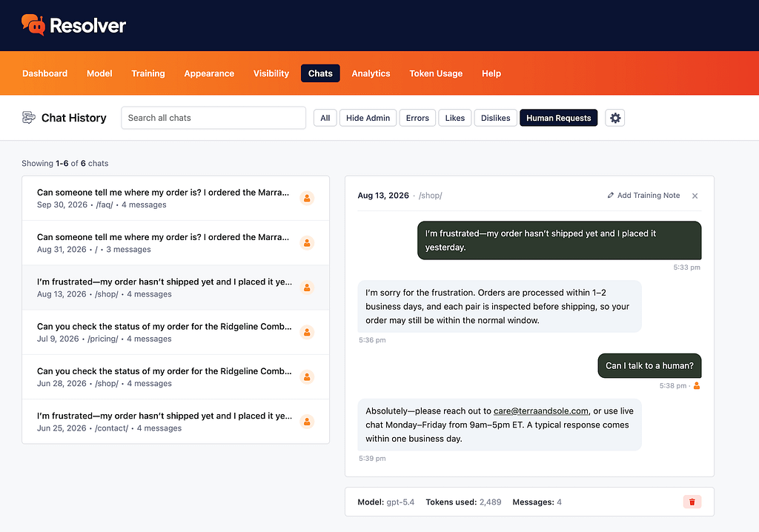Image resolution: width=759 pixels, height=532 pixels.
Task: Click human request icon on Sep 30, 2026 chat
Action: point(307,198)
